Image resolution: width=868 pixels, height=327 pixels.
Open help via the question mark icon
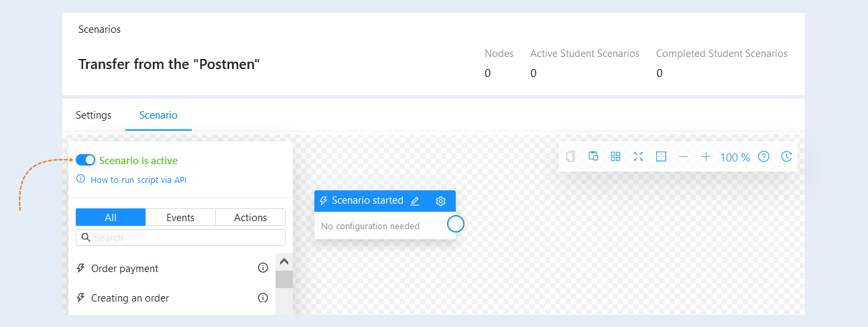coord(763,156)
